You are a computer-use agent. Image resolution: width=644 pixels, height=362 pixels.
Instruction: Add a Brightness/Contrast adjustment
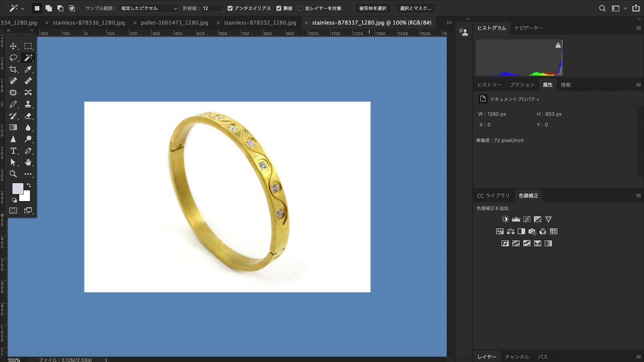pyautogui.click(x=505, y=219)
